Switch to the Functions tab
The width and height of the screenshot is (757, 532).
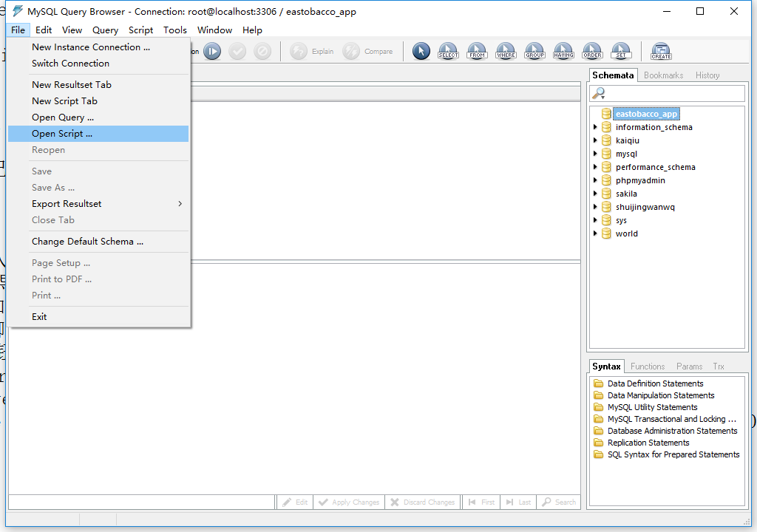(648, 366)
